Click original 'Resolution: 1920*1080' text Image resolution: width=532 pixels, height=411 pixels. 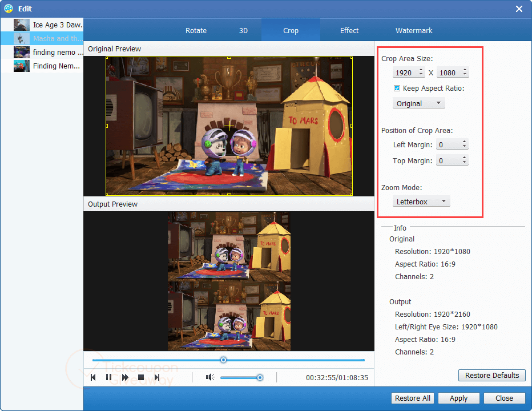coord(432,252)
